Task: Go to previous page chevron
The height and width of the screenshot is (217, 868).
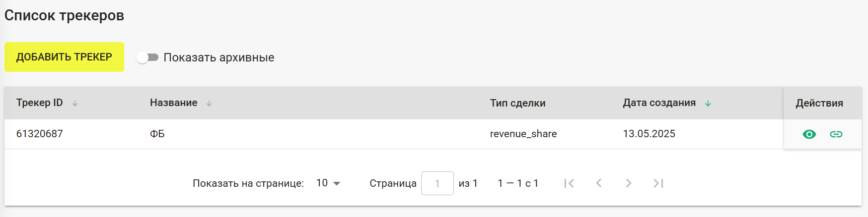Action: (x=599, y=183)
